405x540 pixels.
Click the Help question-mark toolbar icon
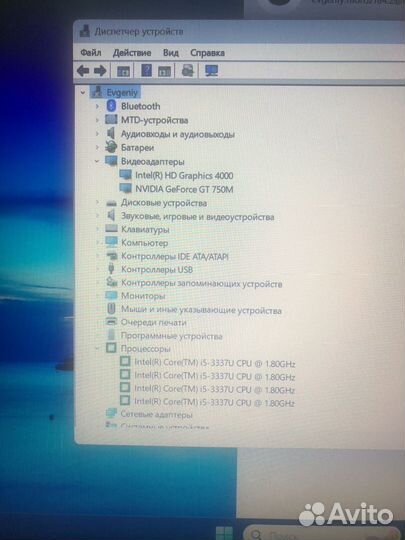coord(146,71)
